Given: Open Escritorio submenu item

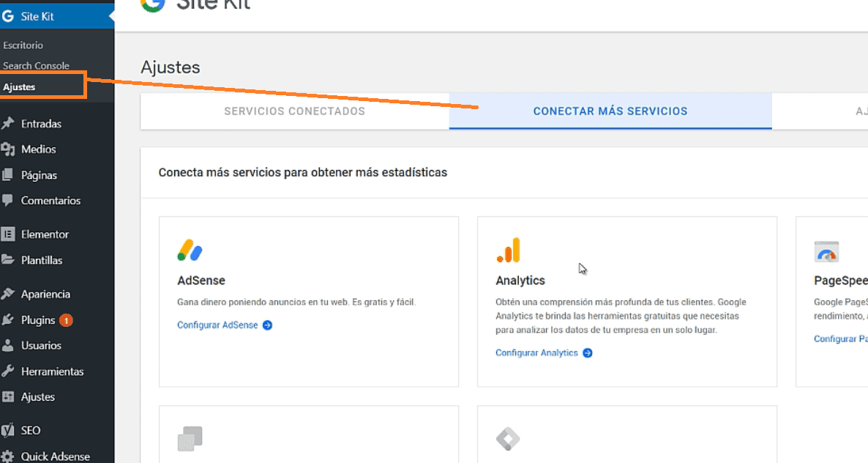Looking at the screenshot, I should [x=23, y=45].
